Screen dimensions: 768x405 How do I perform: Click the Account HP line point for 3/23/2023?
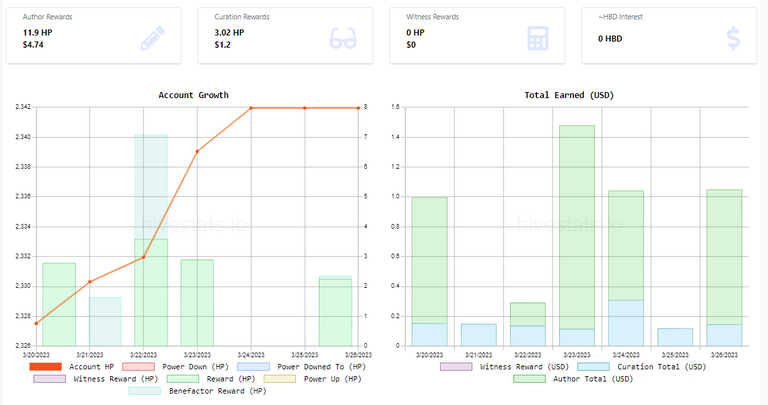tap(197, 151)
